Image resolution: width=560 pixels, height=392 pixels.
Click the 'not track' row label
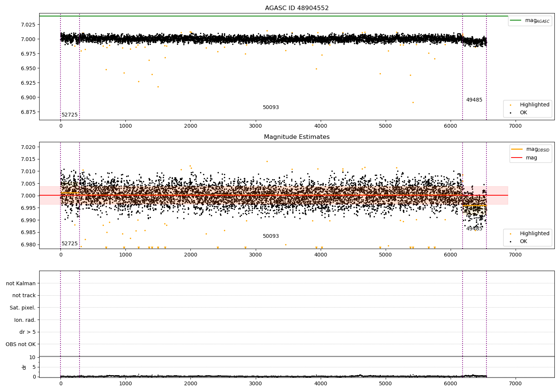click(24, 296)
